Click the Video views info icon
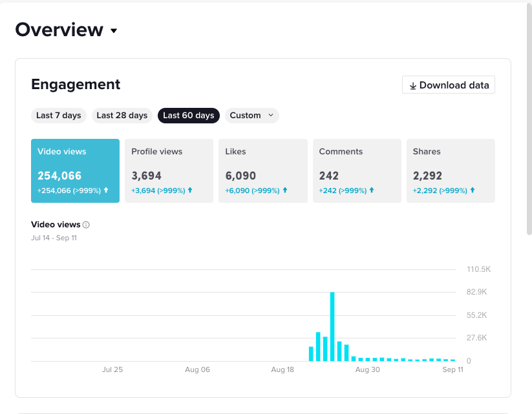 [x=86, y=225]
